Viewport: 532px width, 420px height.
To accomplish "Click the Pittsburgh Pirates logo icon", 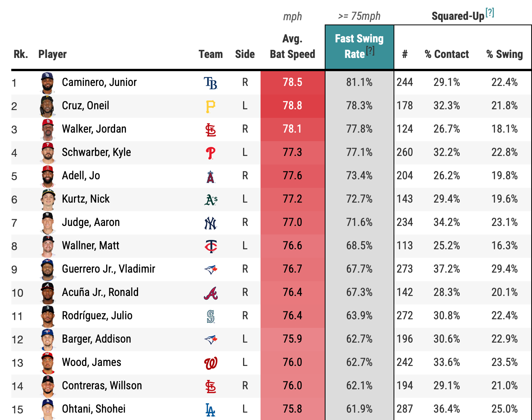I will (x=210, y=106).
